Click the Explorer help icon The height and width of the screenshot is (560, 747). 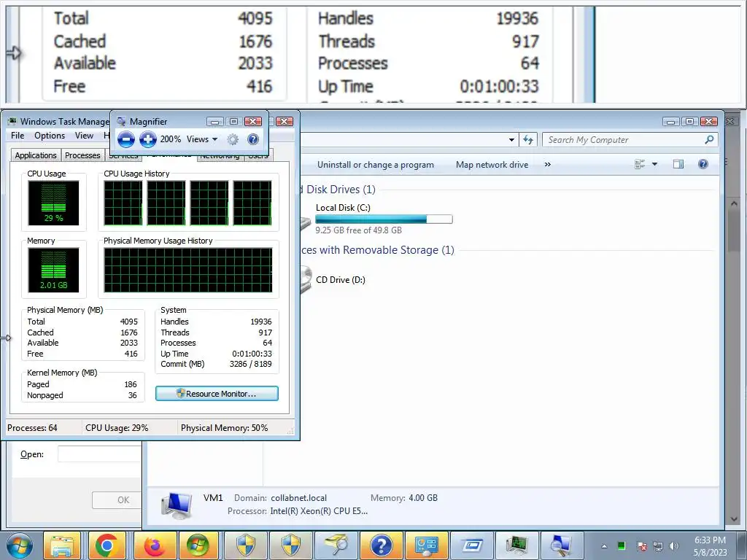coord(703,164)
